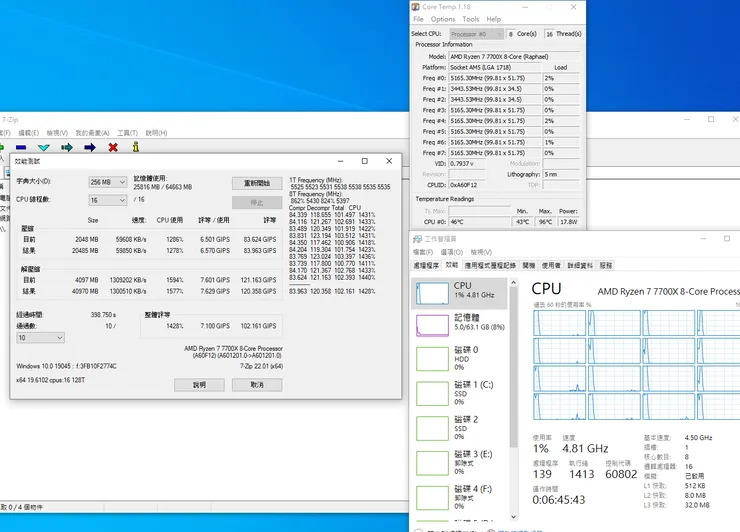The width and height of the screenshot is (740, 532).
Task: Open the CPU threads dropdown showing 16
Action: tap(107, 200)
